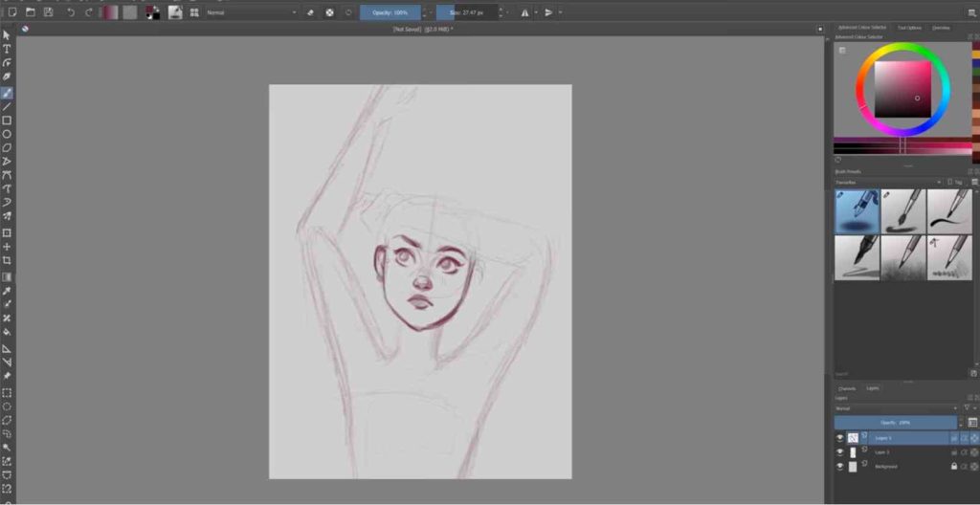The image size is (980, 505).
Task: Hide the middle layer with eye icon
Action: [840, 451]
